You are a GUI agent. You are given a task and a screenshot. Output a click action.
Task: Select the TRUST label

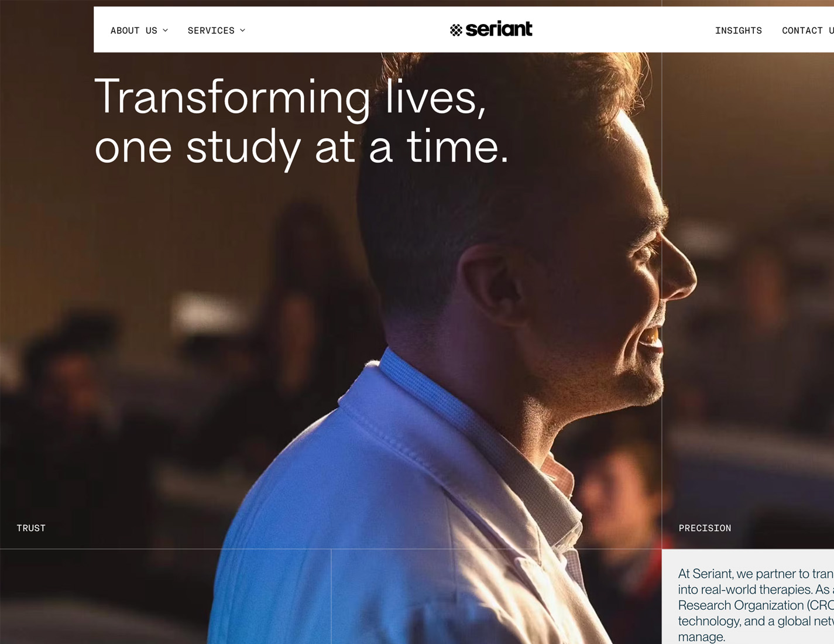click(31, 528)
